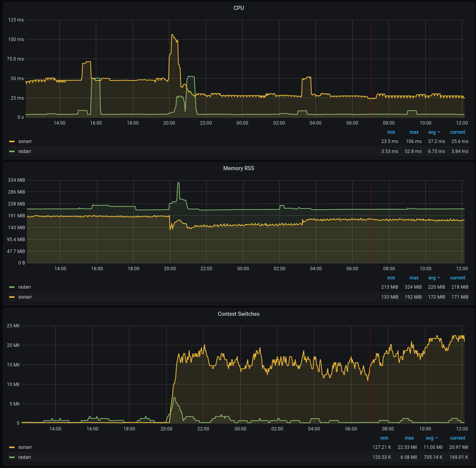Click radarr color swatch in Context Switches legend
The width and height of the screenshot is (476, 468).
[x=12, y=457]
